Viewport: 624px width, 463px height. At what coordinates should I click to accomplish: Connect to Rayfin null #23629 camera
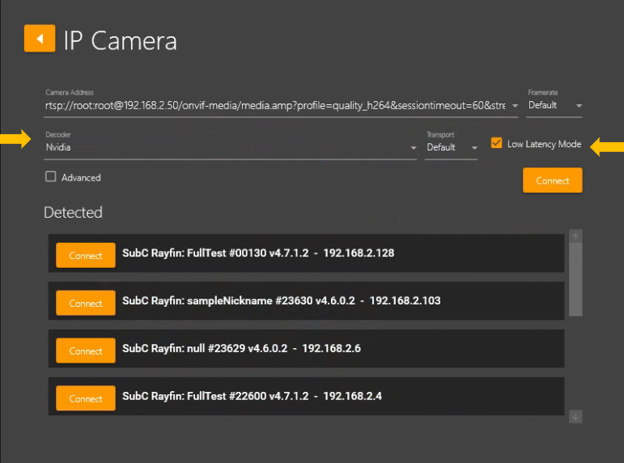85,350
